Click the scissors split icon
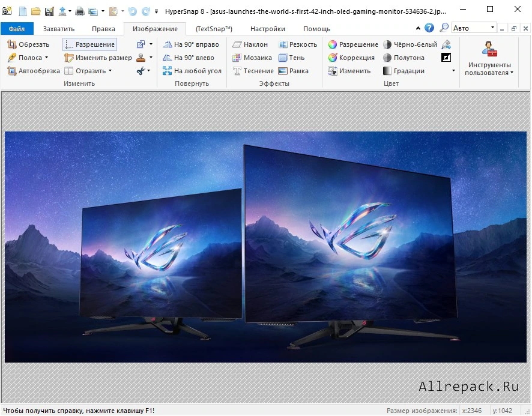The height and width of the screenshot is (416, 532). 141,71
